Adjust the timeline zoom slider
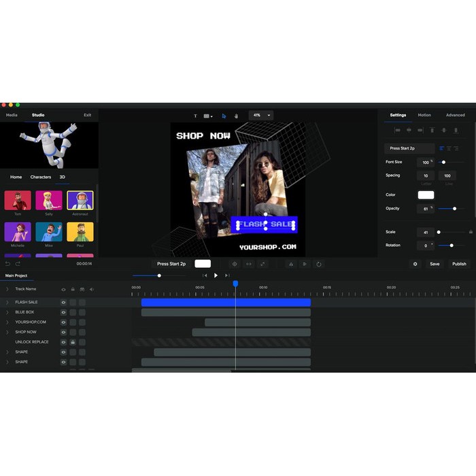This screenshot has height=476, width=476. 159,275
